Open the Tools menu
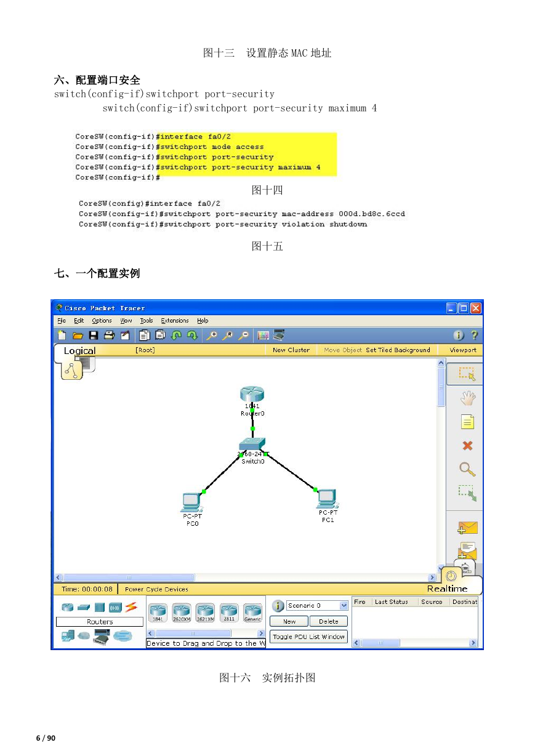The width and height of the screenshot is (535, 756). click(x=147, y=321)
